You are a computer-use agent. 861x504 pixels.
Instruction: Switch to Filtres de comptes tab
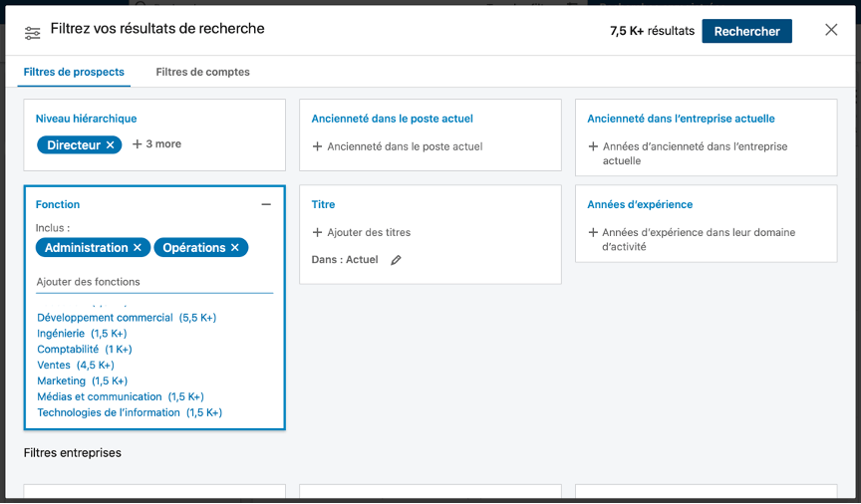click(x=202, y=72)
